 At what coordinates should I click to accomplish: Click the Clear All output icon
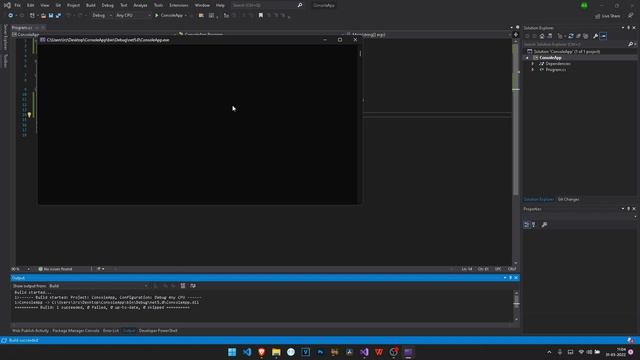[183, 286]
